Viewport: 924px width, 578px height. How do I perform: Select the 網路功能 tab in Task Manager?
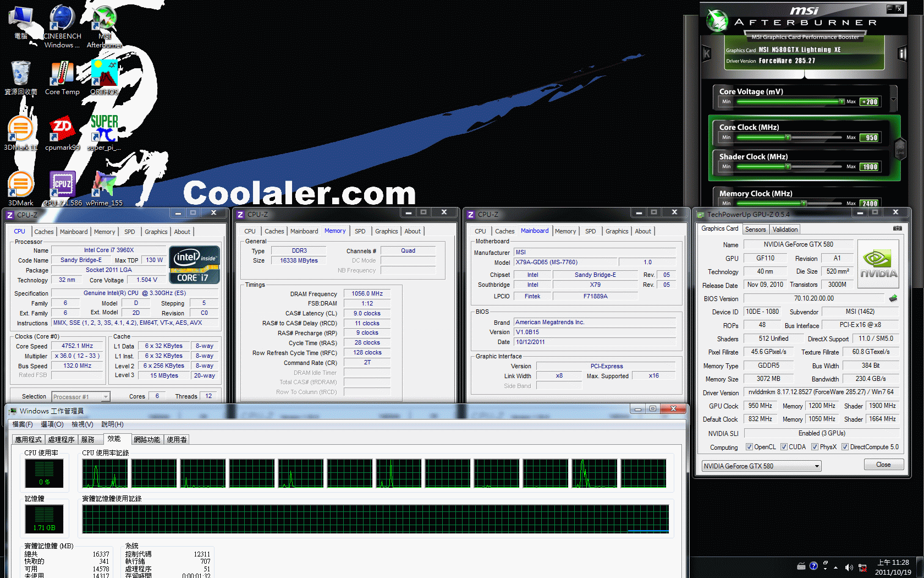coord(147,439)
